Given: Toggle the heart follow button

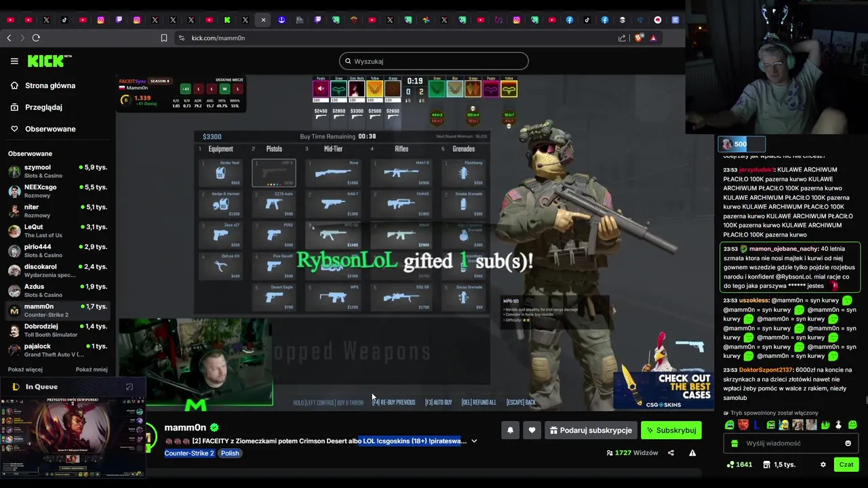Looking at the screenshot, I should [x=532, y=430].
